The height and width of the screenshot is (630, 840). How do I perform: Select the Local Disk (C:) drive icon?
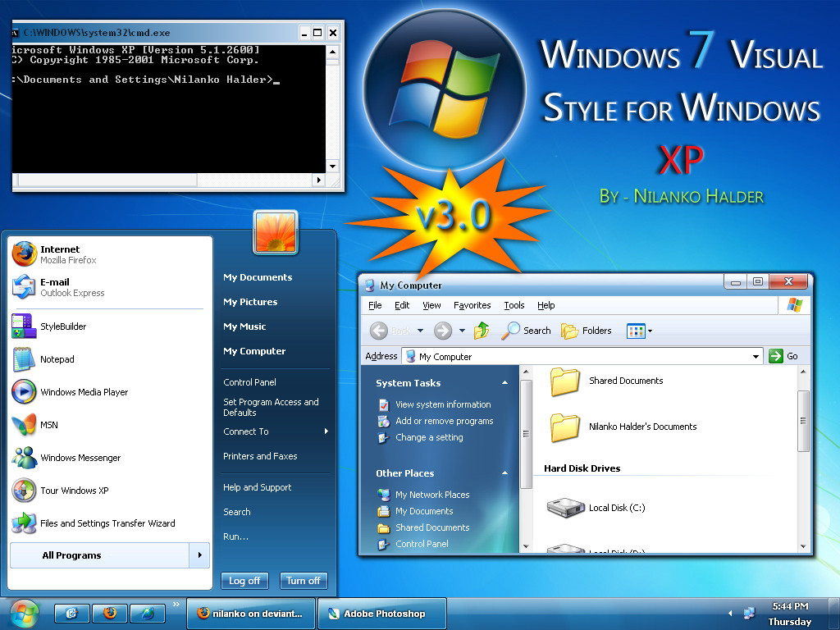click(x=566, y=508)
